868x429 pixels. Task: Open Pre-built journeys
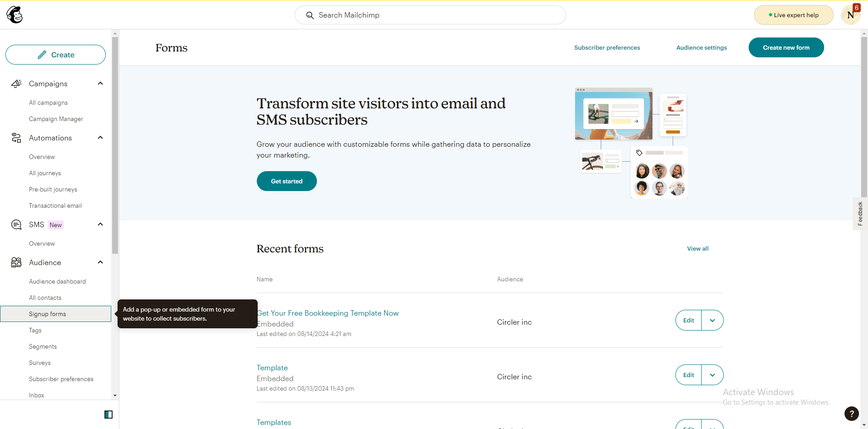coord(53,189)
